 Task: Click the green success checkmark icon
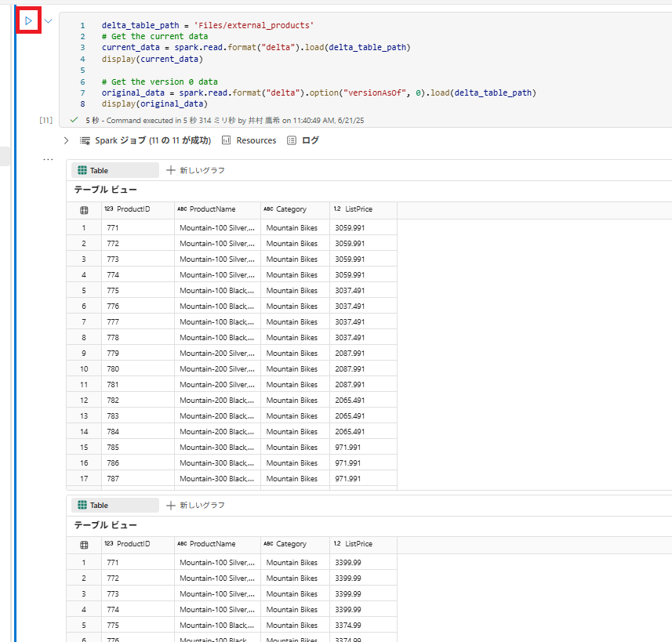pyautogui.click(x=74, y=120)
